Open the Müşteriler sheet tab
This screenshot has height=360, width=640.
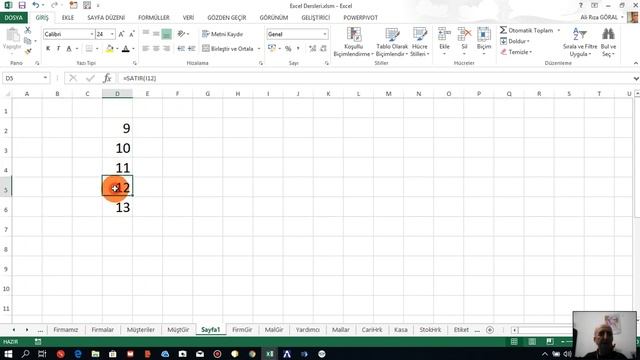tap(140, 330)
